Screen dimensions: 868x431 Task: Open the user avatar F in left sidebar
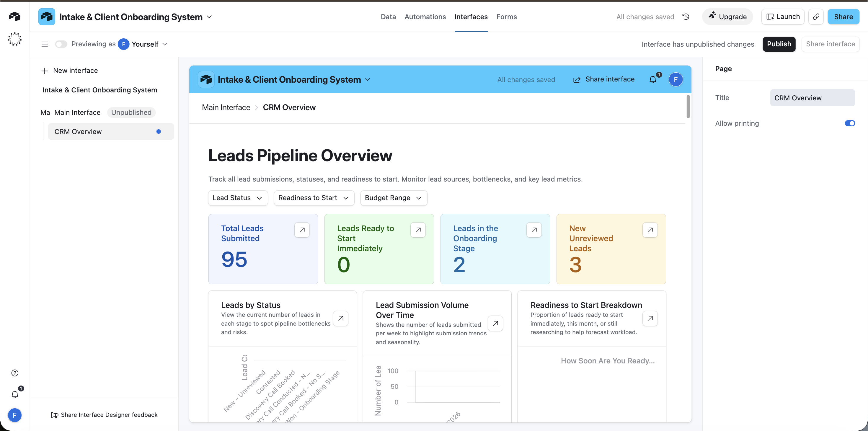(15, 415)
